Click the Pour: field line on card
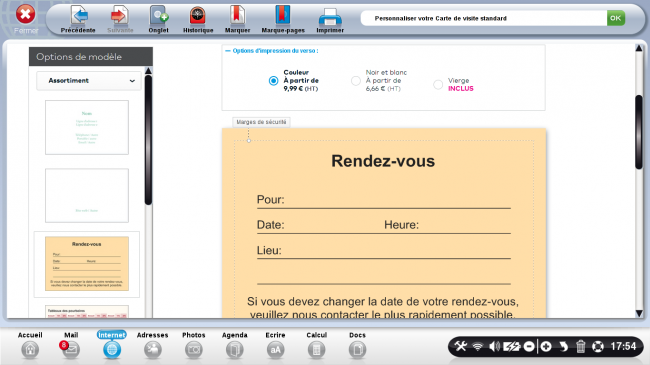Image resolution: width=650 pixels, height=365 pixels. (383, 200)
